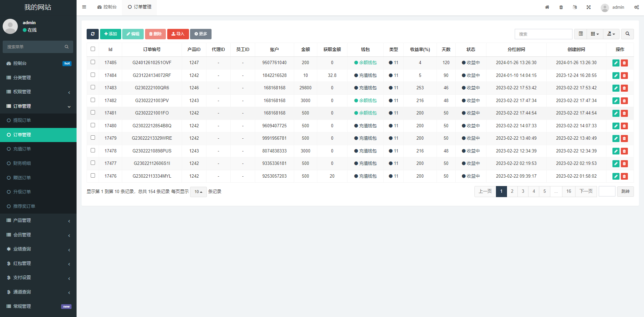This screenshot has height=317, width=644.
Task: Open the page size dropdown showing 10
Action: tap(198, 192)
